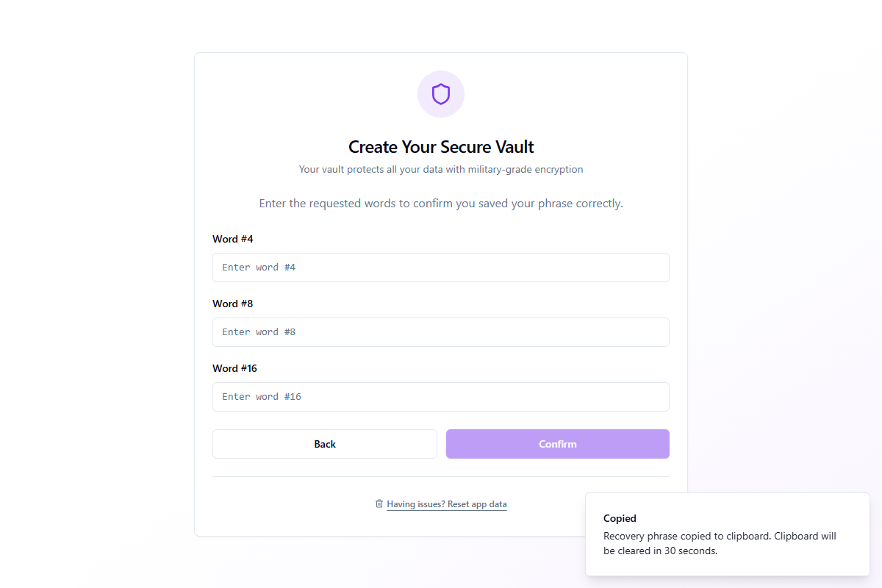Click the 'Copied' toast title
882x588 pixels.
pyautogui.click(x=620, y=518)
